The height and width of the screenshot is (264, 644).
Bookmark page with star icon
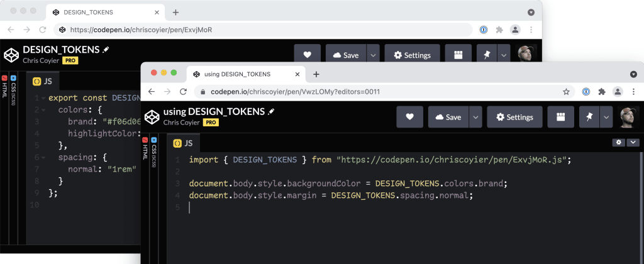pyautogui.click(x=566, y=92)
